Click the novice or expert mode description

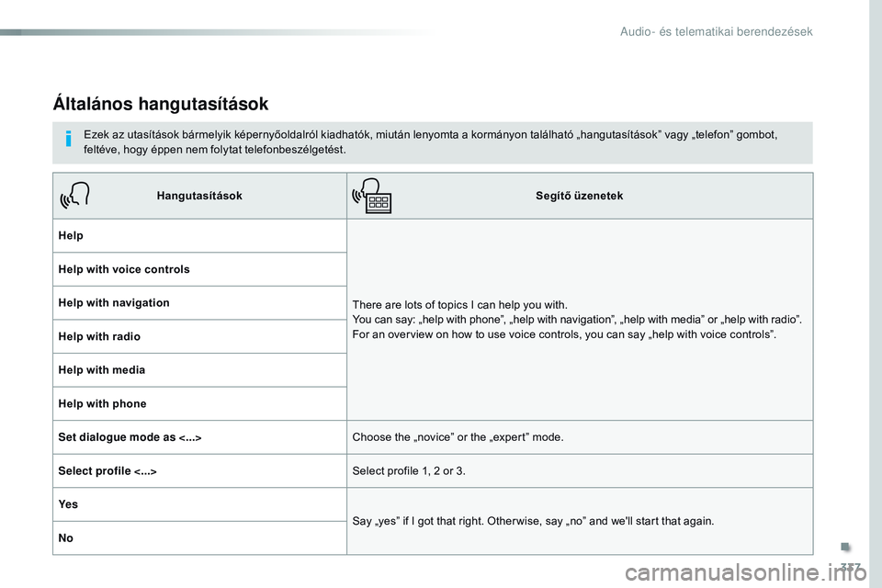point(458,437)
